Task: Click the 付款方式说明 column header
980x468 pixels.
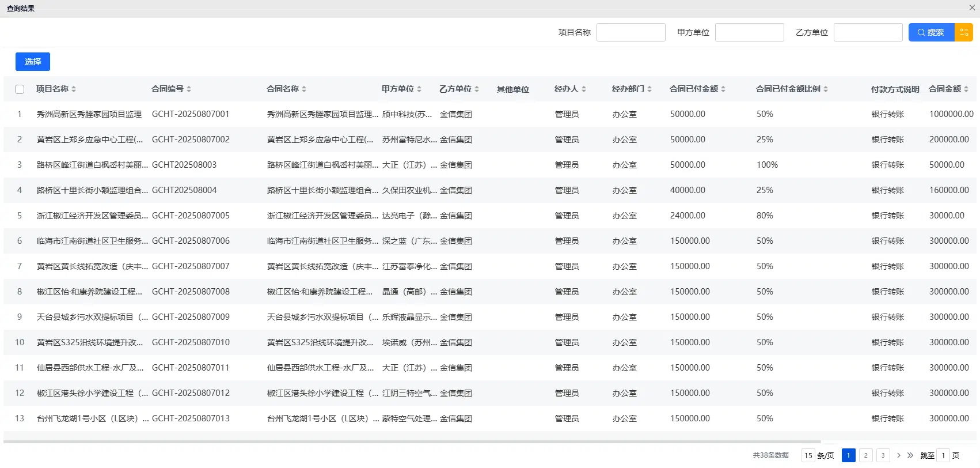Action: pyautogui.click(x=895, y=89)
